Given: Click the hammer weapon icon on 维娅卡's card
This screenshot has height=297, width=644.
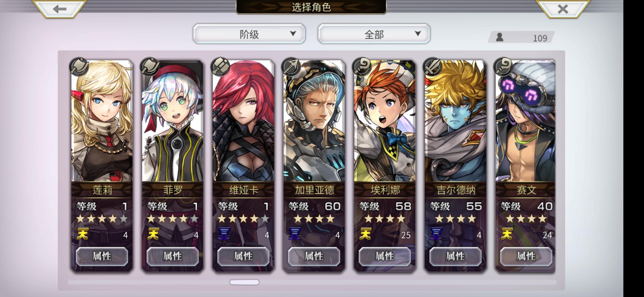Looking at the screenshot, I should tap(220, 67).
